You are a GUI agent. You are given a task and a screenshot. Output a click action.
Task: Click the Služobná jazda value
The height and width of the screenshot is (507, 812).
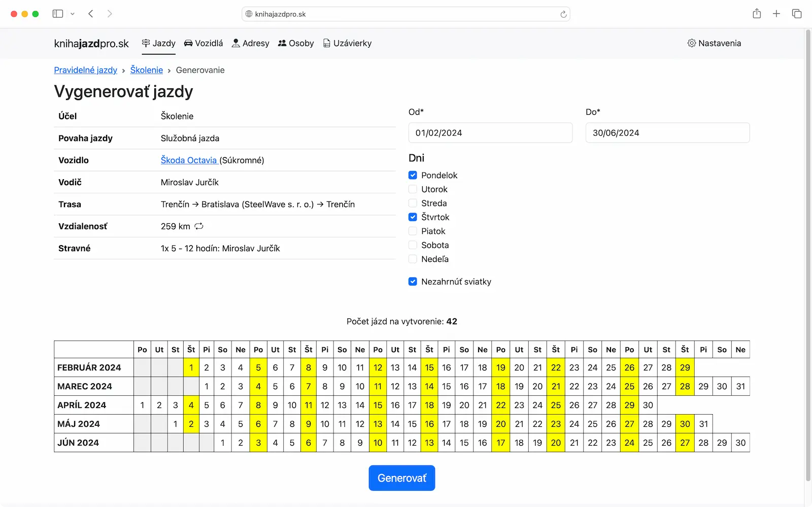(190, 138)
